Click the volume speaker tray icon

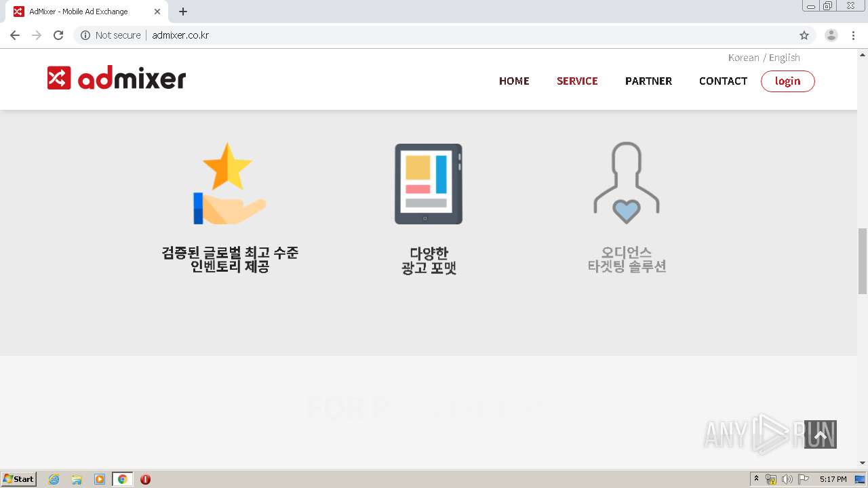[x=787, y=479]
